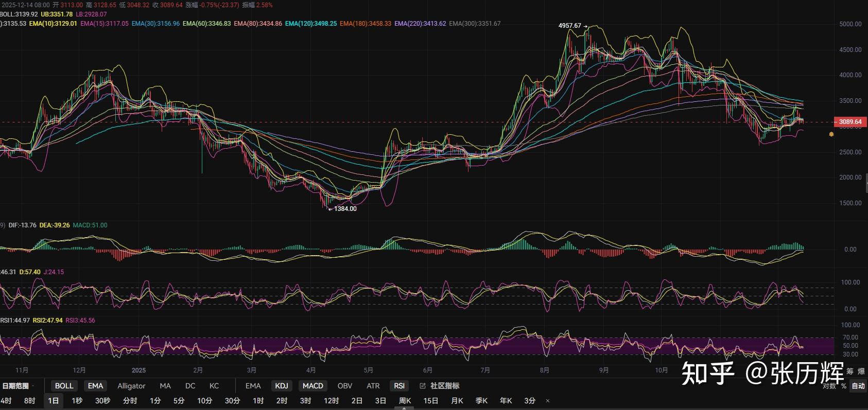Open the 筹 chip distribution icon
The image size is (868, 410).
point(849,371)
